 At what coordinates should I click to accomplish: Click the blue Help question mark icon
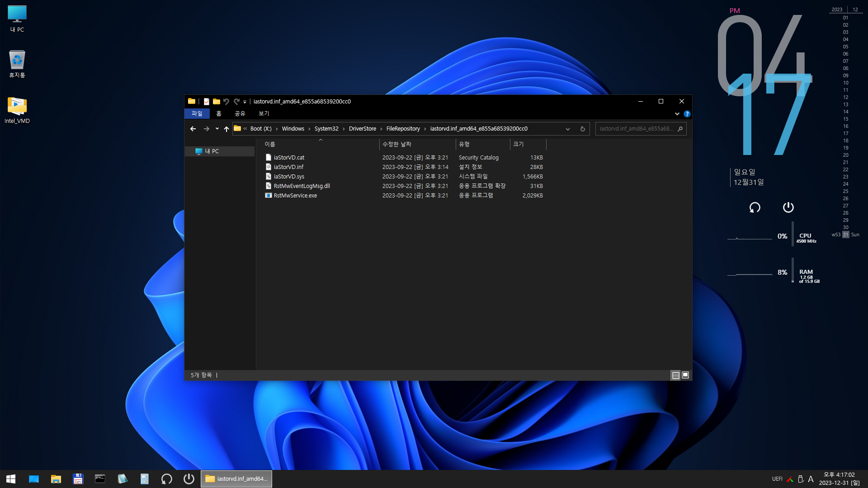[x=687, y=114]
